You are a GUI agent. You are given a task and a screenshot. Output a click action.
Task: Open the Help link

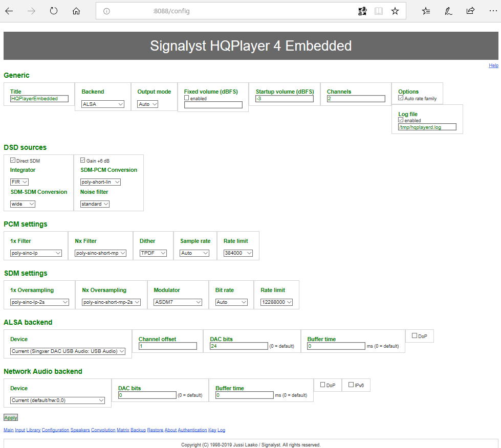493,65
